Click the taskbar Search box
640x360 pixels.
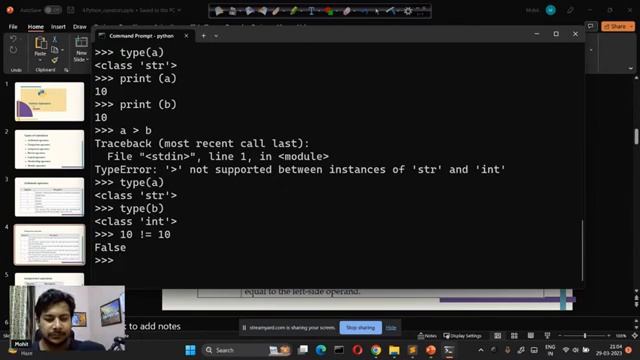[246, 350]
